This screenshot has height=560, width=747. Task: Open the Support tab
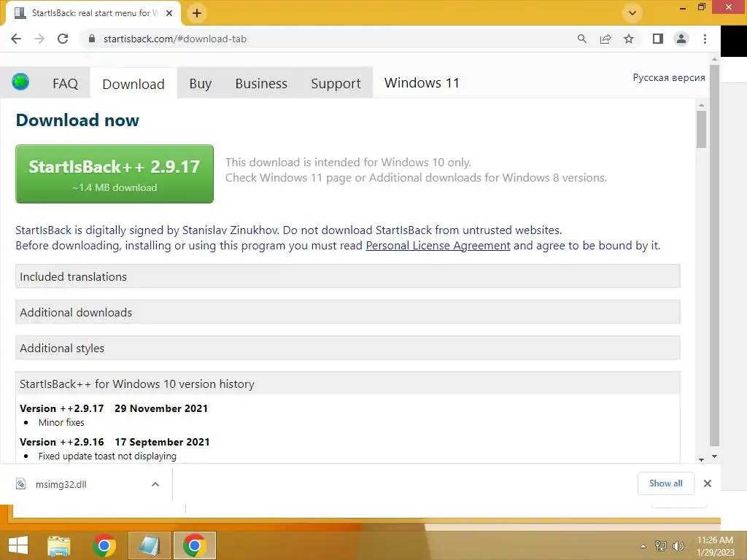click(x=336, y=84)
